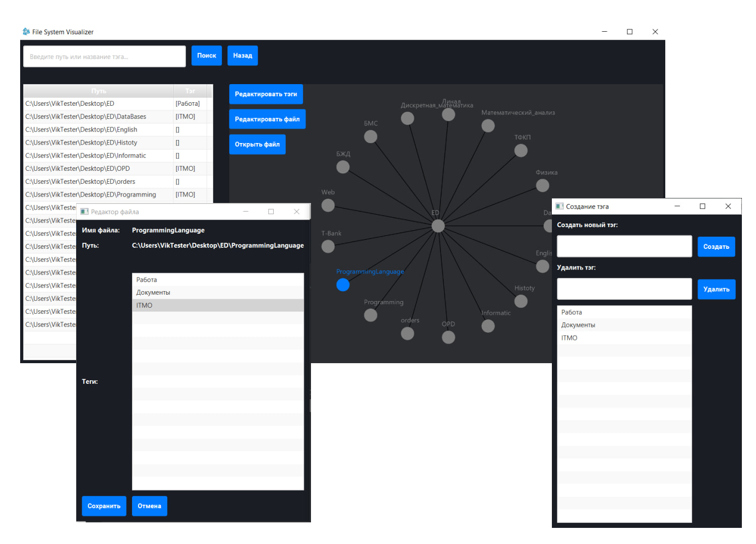The image size is (756, 544).
Task: Click the OPD graph node
Action: click(x=448, y=337)
